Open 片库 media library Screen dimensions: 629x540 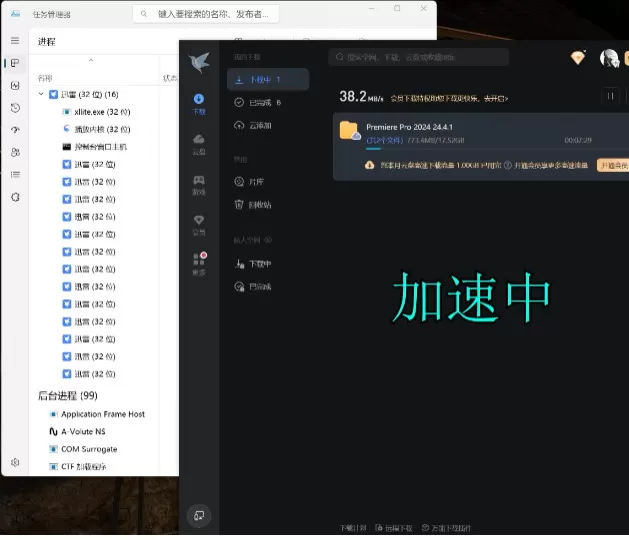[x=268, y=182]
